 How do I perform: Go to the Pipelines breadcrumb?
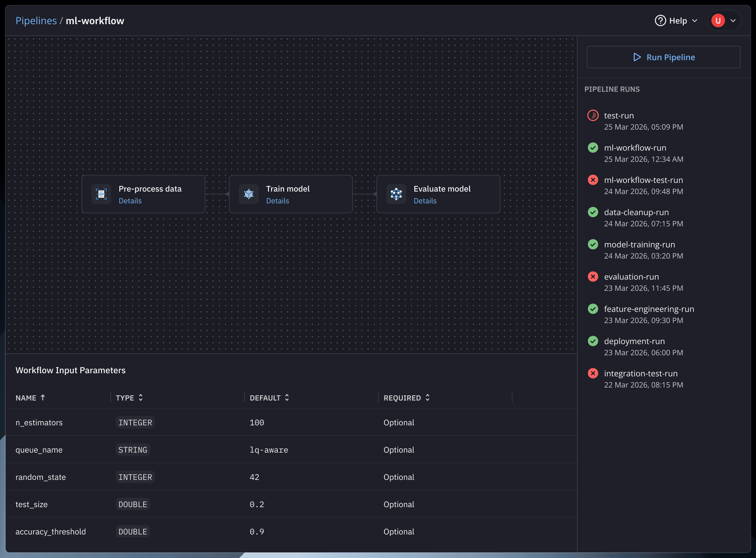36,20
